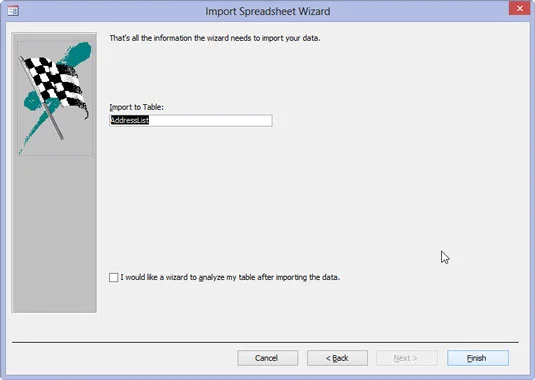Click the 'Import to Table:' label
Image resolution: width=535 pixels, height=380 pixels.
pyautogui.click(x=136, y=107)
